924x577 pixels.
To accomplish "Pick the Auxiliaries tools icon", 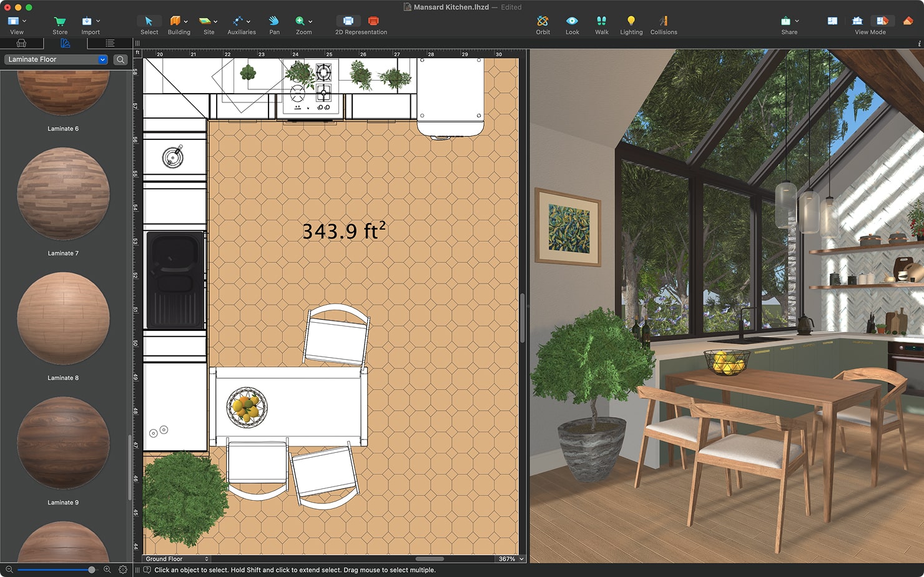I will 238,21.
